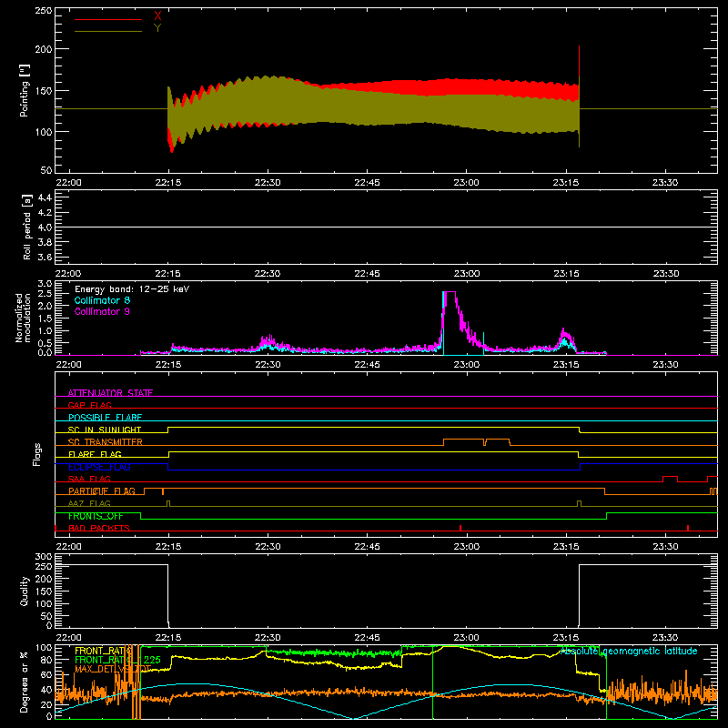Click the cyan Collimator 8 legend label
The height and width of the screenshot is (728, 728).
click(102, 300)
